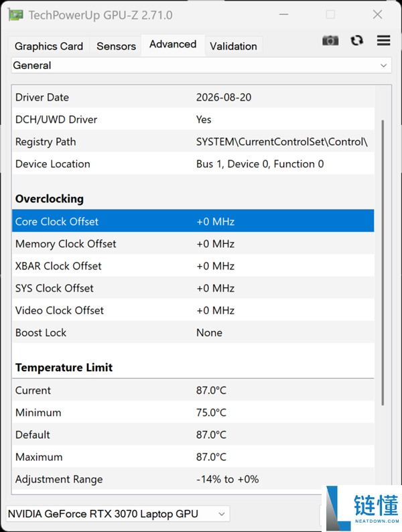The width and height of the screenshot is (402, 532).
Task: Select the Advanced tab
Action: coord(173,44)
